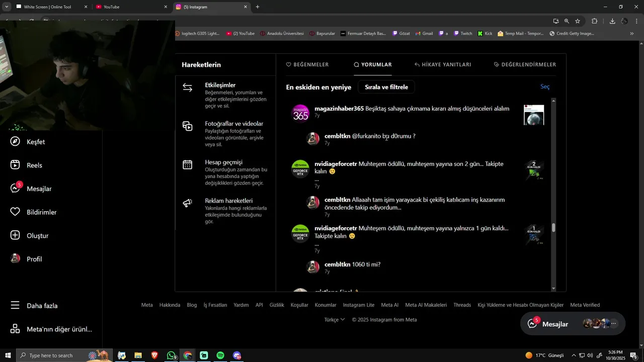Open Bildirimler heart icon
This screenshot has width=644, height=362.
pyautogui.click(x=15, y=212)
